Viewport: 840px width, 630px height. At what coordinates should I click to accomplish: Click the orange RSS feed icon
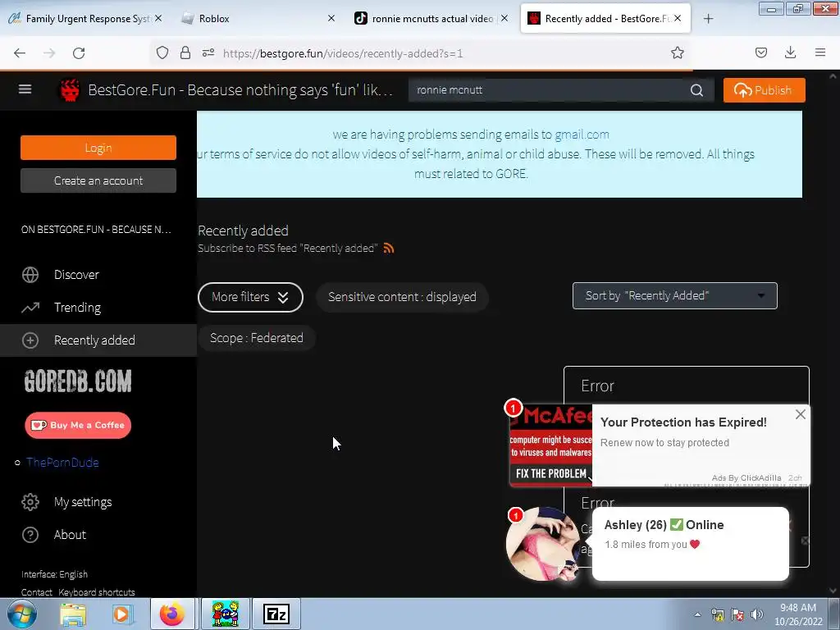pos(389,248)
